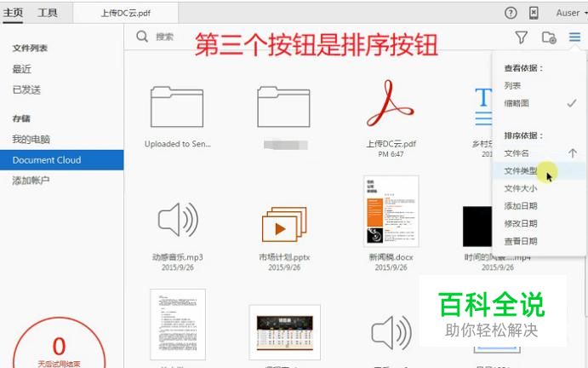
Task: Sort by 查看日期
Action: click(x=521, y=241)
